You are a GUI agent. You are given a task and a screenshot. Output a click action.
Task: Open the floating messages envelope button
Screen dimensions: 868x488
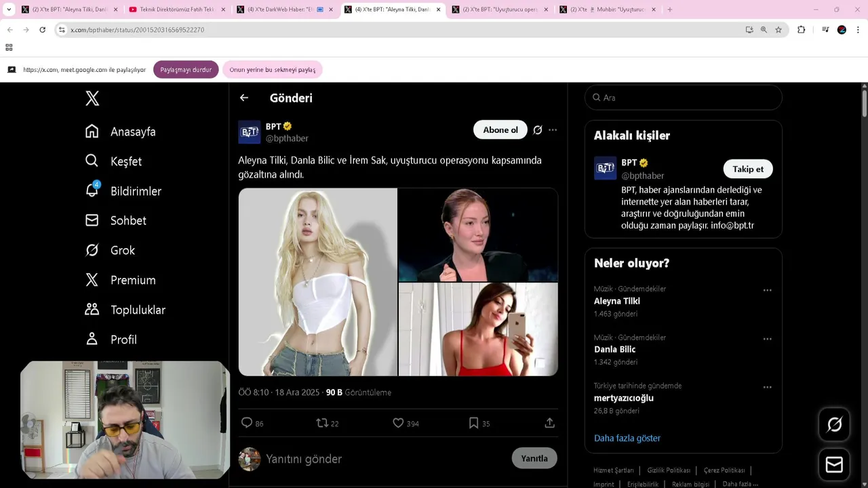[x=835, y=464]
